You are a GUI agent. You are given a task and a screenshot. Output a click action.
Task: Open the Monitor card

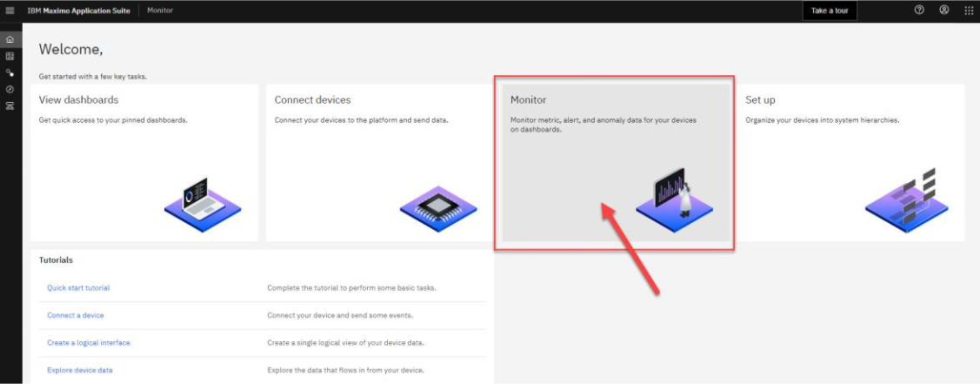pos(615,163)
